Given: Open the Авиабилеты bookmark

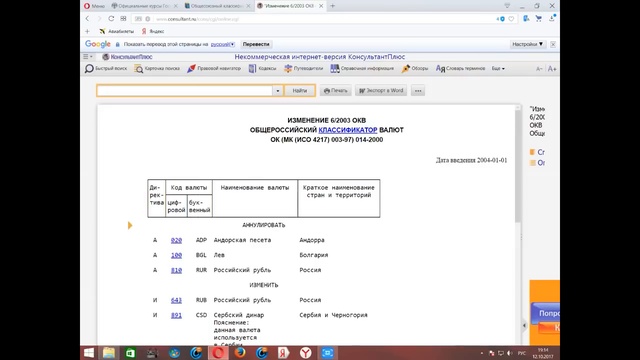Looking at the screenshot, I should pyautogui.click(x=117, y=31).
